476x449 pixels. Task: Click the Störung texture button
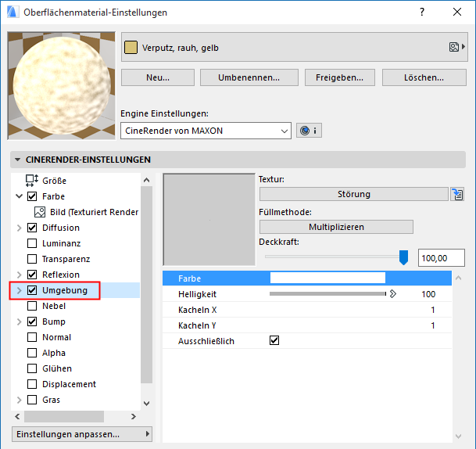[353, 194]
